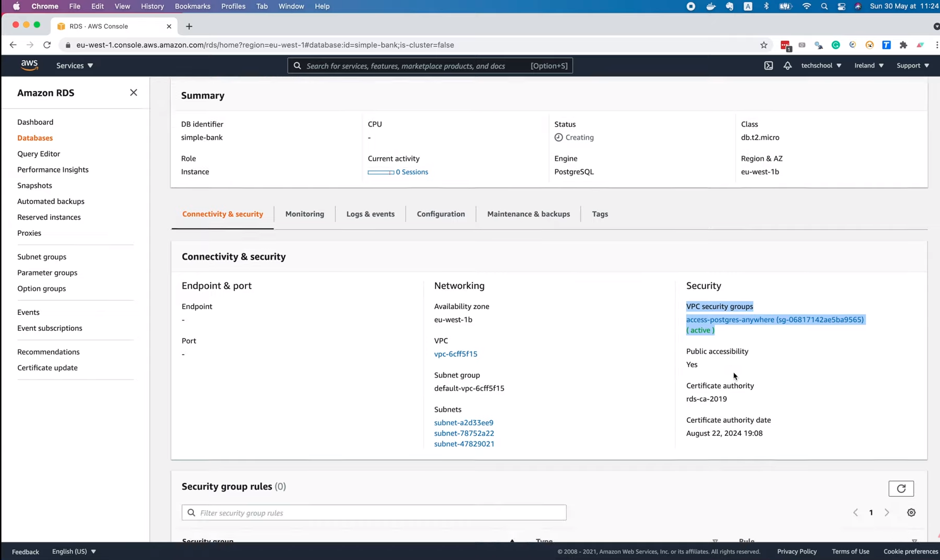Select the Connectivity & security tab
940x560 pixels.
(x=223, y=214)
